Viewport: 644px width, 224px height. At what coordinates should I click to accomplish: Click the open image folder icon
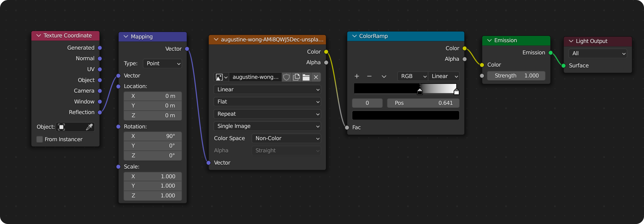306,77
